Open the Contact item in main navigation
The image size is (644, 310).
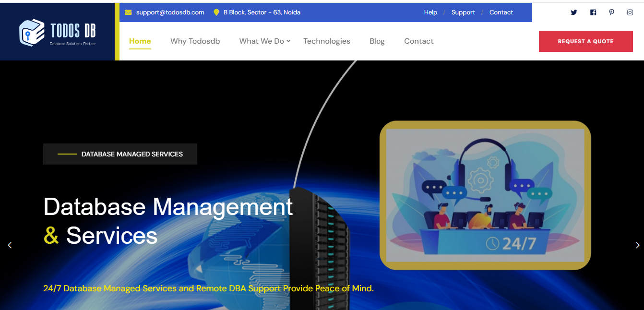[419, 41]
